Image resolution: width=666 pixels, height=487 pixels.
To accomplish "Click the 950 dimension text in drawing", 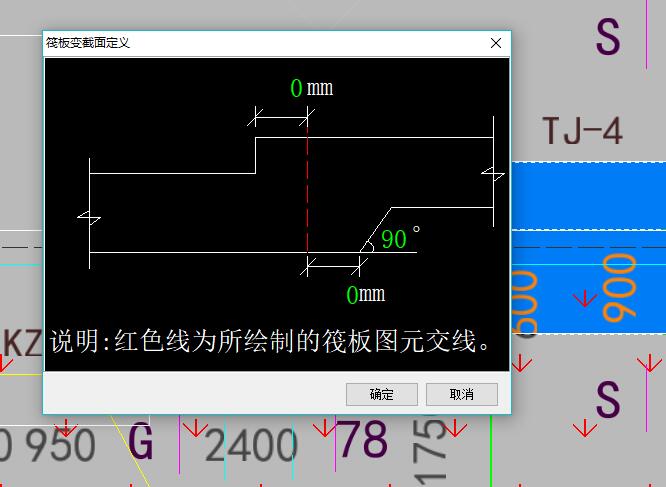I will pos(60,445).
